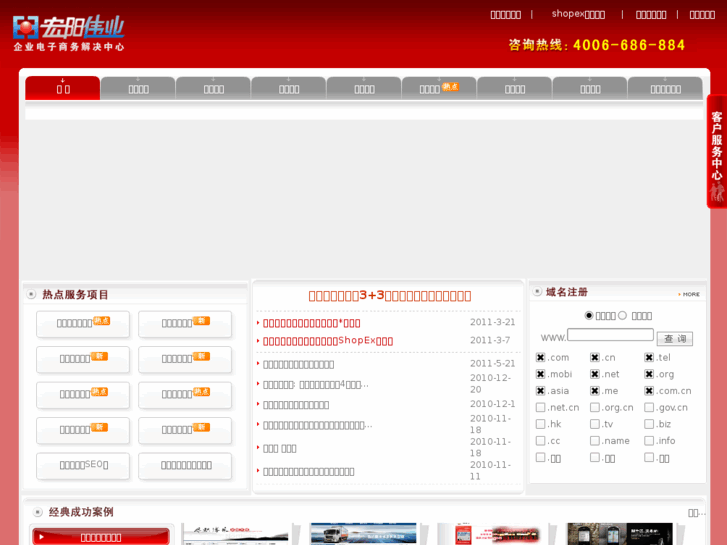
Task: Open the red headline containing 3+3
Action: coord(390,295)
